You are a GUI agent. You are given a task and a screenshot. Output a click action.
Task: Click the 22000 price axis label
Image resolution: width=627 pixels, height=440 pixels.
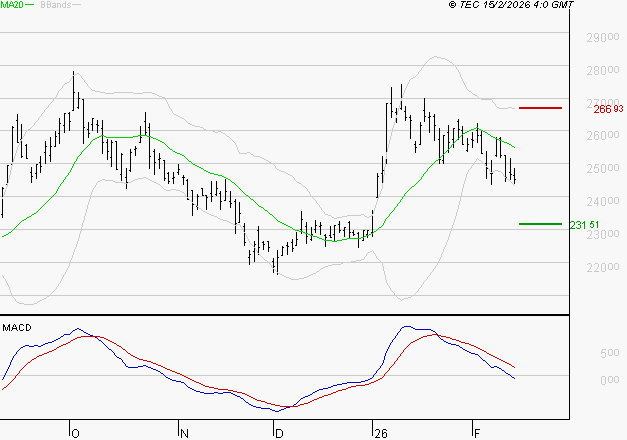(x=603, y=267)
